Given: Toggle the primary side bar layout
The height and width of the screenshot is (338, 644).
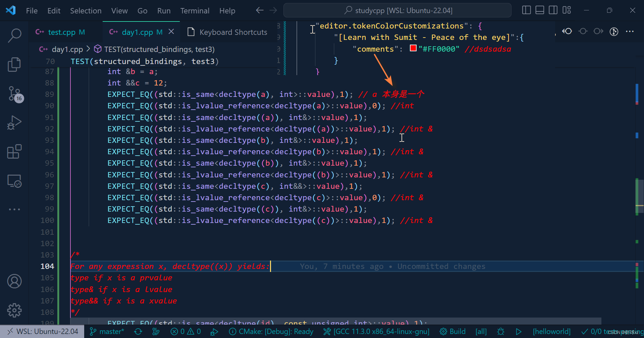Looking at the screenshot, I should tap(526, 10).
